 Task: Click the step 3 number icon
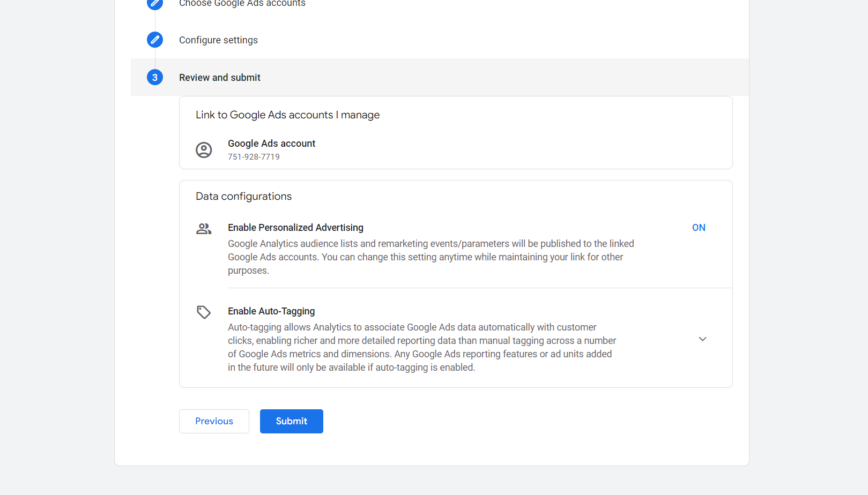155,77
